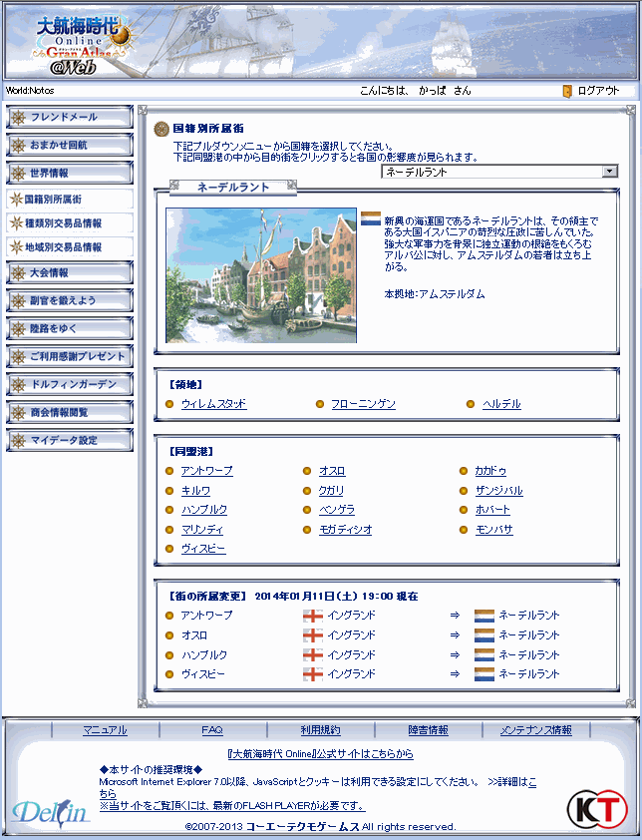Click the England flag in アントワープ row
The height and width of the screenshot is (840, 642).
click(313, 616)
